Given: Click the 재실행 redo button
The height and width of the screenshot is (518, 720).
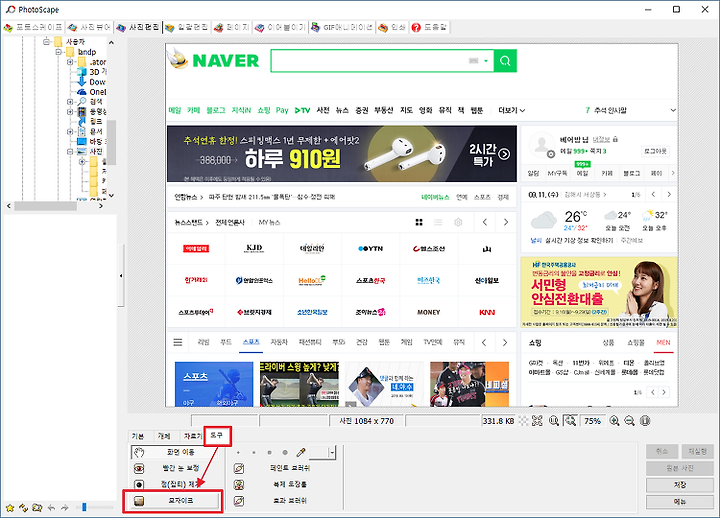Looking at the screenshot, I should [x=697, y=451].
